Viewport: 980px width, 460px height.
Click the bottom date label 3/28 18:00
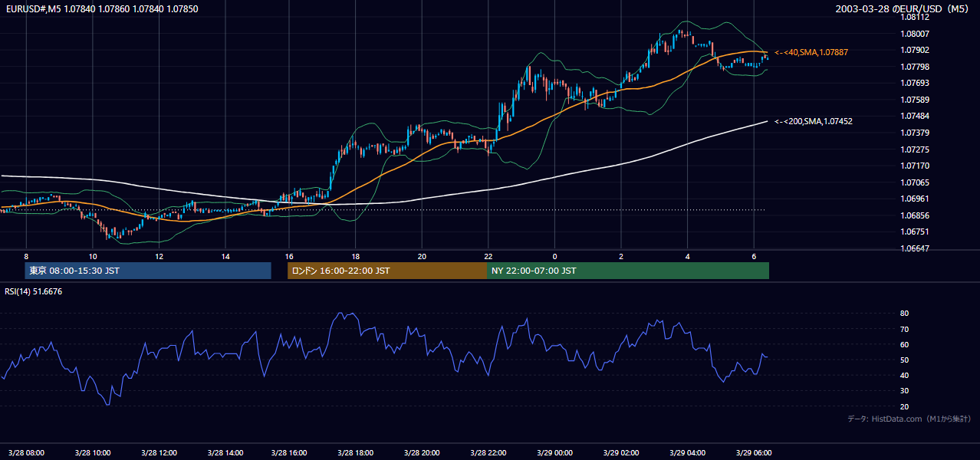point(355,453)
